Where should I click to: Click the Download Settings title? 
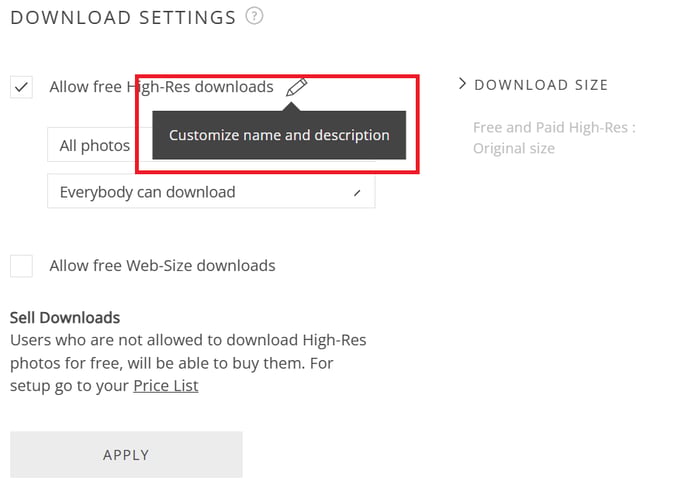[123, 18]
